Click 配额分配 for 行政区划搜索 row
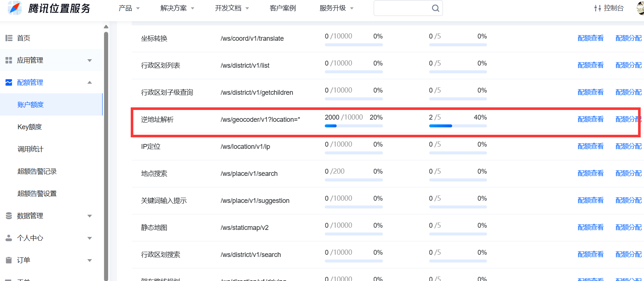Image resolution: width=644 pixels, height=281 pixels. [x=629, y=254]
